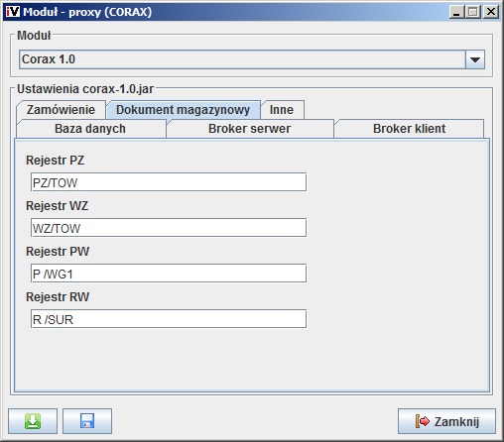The width and height of the screenshot is (504, 442).
Task: Switch to the Zamówienie tab
Action: pyautogui.click(x=61, y=110)
